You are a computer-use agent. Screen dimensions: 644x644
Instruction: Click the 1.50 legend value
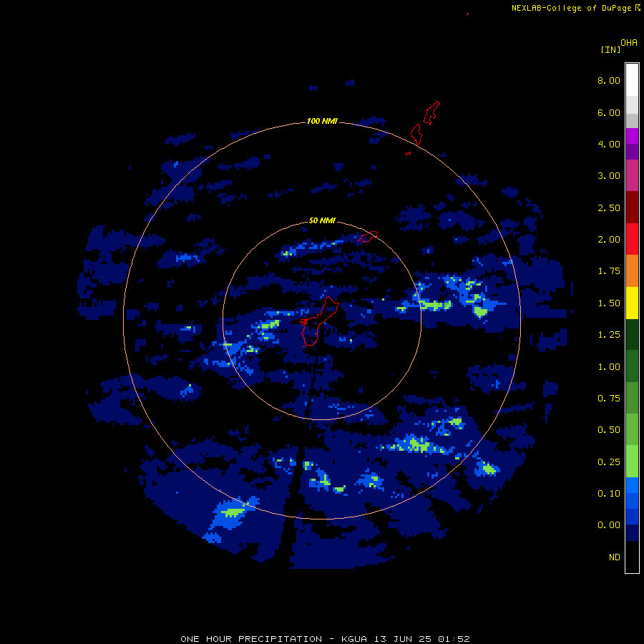(609, 303)
